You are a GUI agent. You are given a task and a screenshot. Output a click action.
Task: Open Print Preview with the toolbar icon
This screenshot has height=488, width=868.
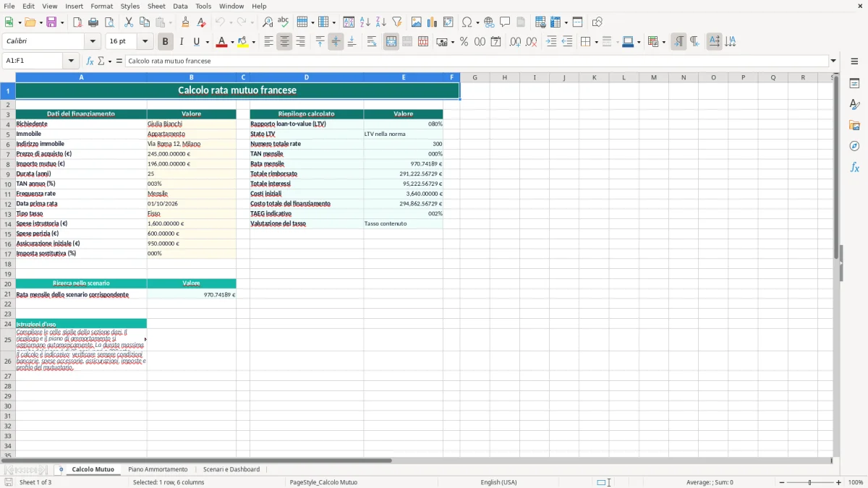coord(109,22)
